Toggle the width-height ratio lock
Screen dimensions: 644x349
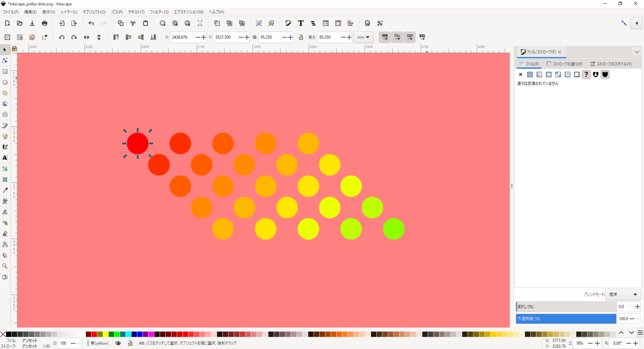coord(301,37)
